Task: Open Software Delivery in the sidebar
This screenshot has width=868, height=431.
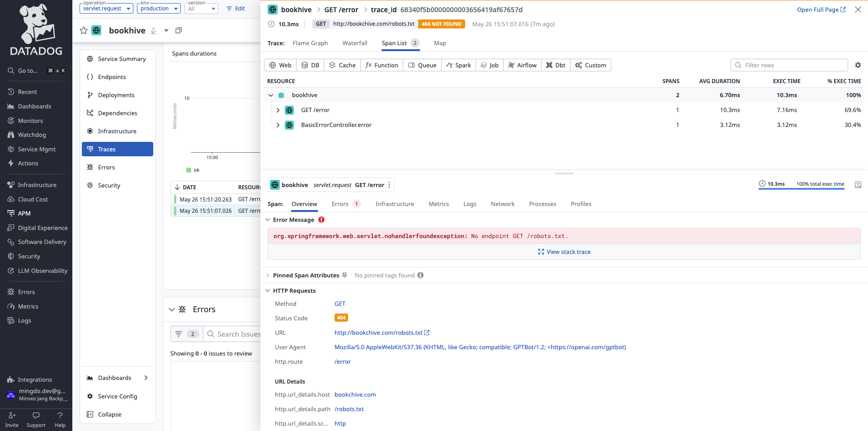Action: coord(42,242)
